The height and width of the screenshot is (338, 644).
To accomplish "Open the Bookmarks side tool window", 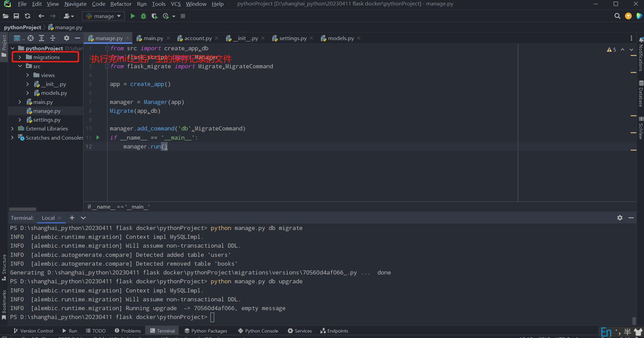I will [4, 305].
